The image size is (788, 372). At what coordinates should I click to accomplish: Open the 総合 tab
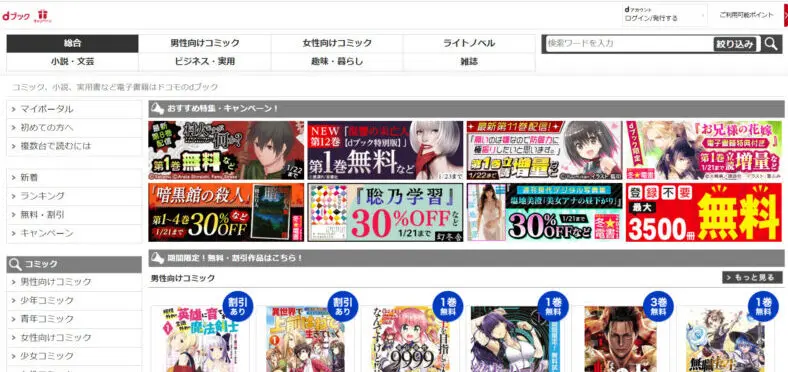coord(72,43)
